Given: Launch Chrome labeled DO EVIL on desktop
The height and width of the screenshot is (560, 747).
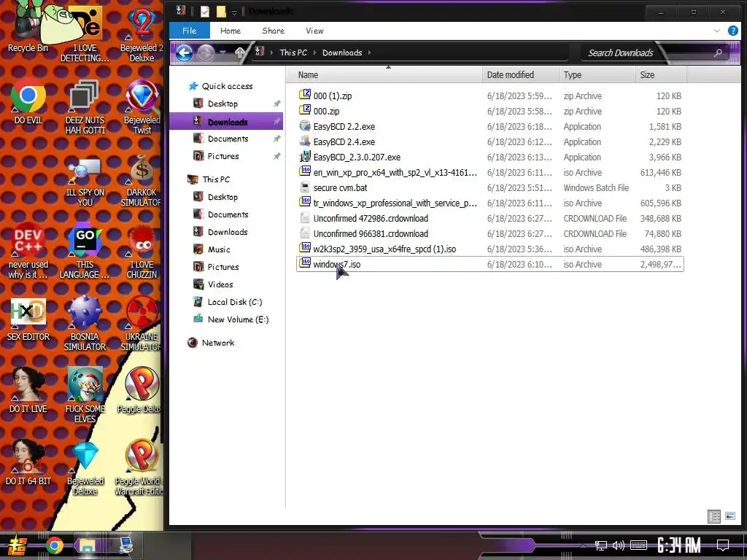Looking at the screenshot, I should coord(28,101).
